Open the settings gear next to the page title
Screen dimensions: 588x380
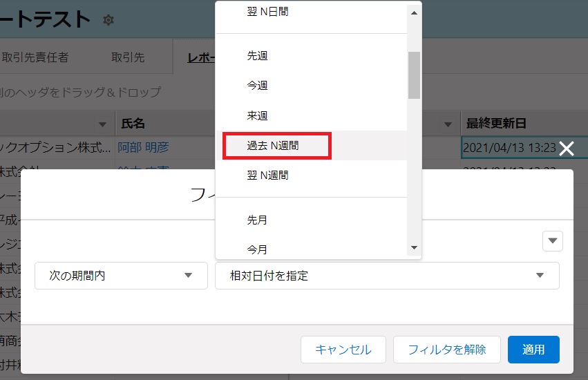[108, 20]
